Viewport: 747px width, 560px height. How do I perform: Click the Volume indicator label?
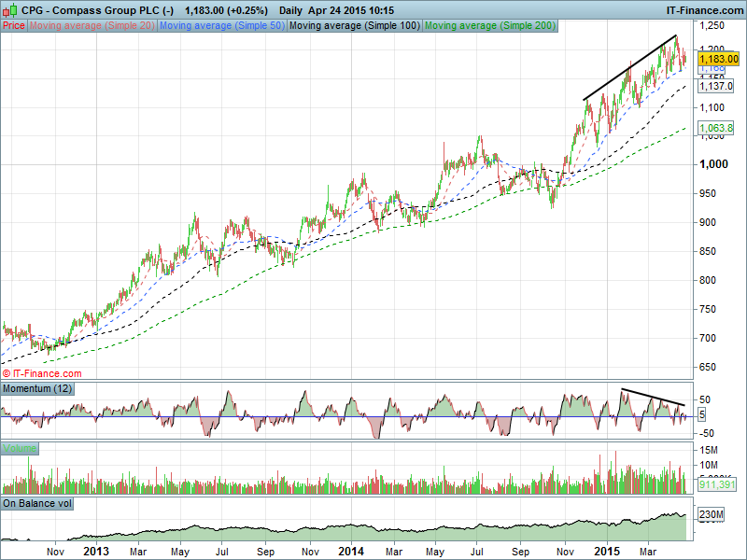point(20,449)
